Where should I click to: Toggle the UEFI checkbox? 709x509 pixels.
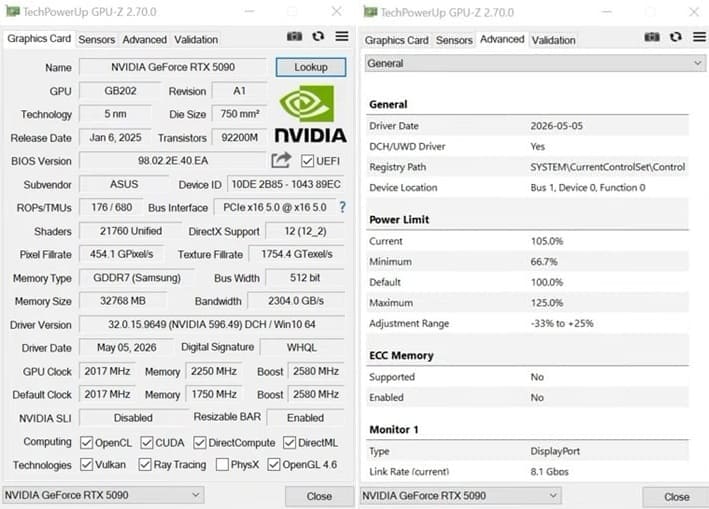pos(307,161)
